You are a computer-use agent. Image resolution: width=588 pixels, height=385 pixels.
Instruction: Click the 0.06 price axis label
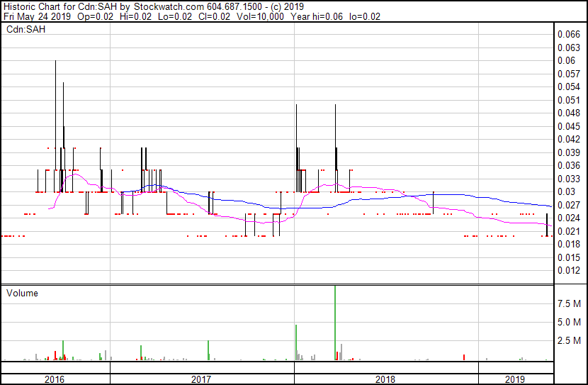click(567, 61)
